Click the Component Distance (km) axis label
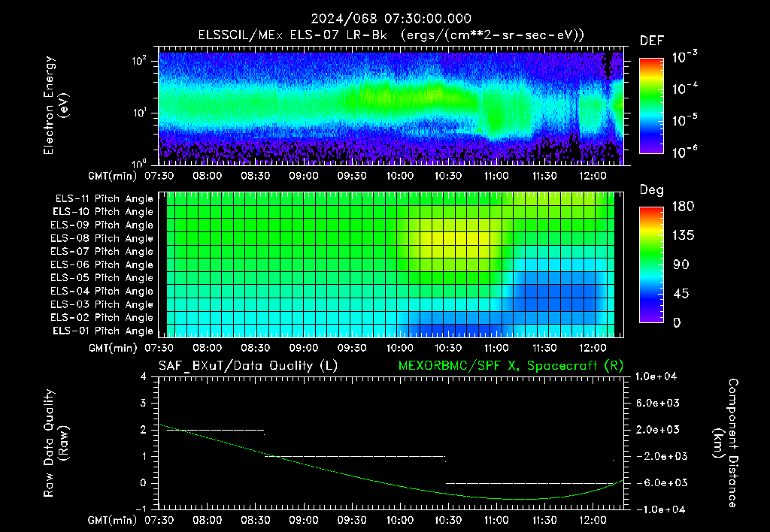 726,443
